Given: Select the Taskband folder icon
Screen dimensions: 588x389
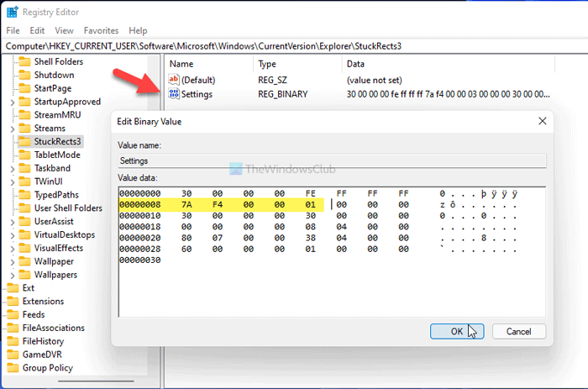Looking at the screenshot, I should (x=24, y=168).
